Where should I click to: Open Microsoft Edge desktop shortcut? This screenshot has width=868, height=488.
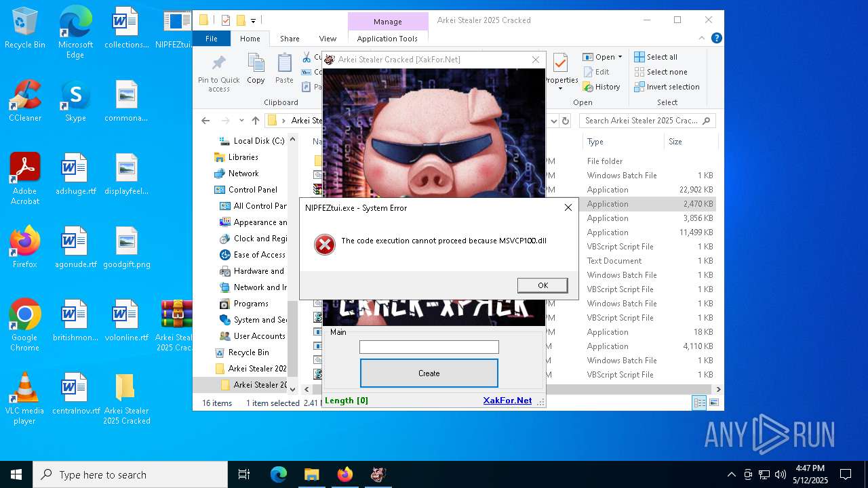[x=75, y=33]
